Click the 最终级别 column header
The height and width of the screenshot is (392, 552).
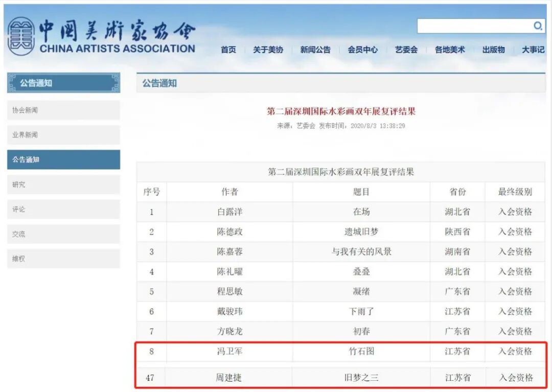515,192
